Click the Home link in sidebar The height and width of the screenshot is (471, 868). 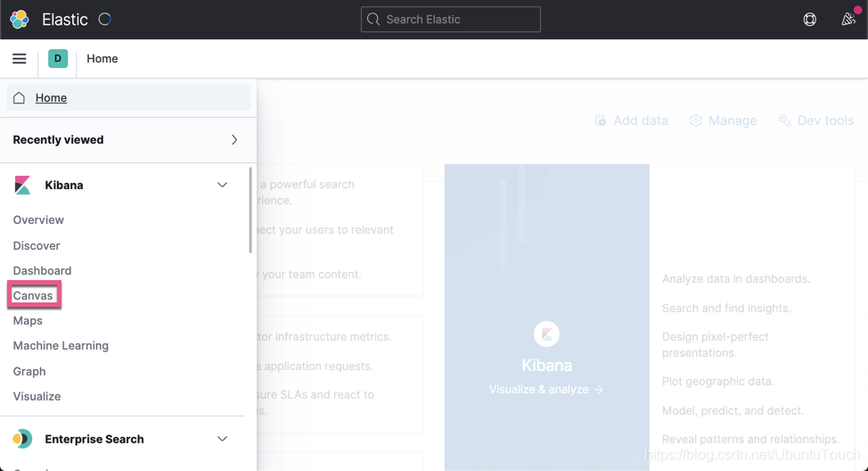click(51, 98)
